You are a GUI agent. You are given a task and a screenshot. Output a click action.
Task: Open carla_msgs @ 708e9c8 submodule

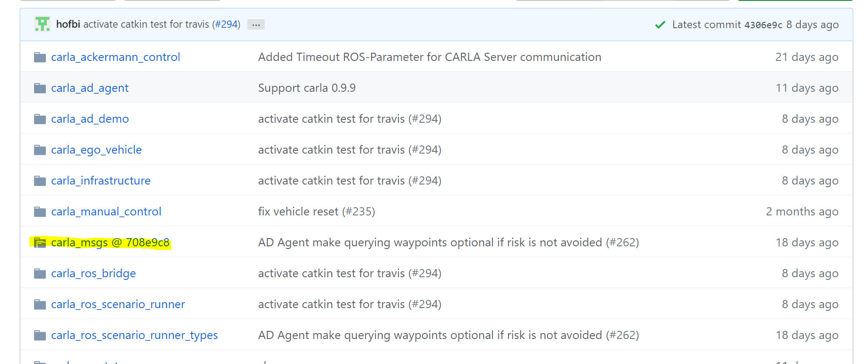110,243
